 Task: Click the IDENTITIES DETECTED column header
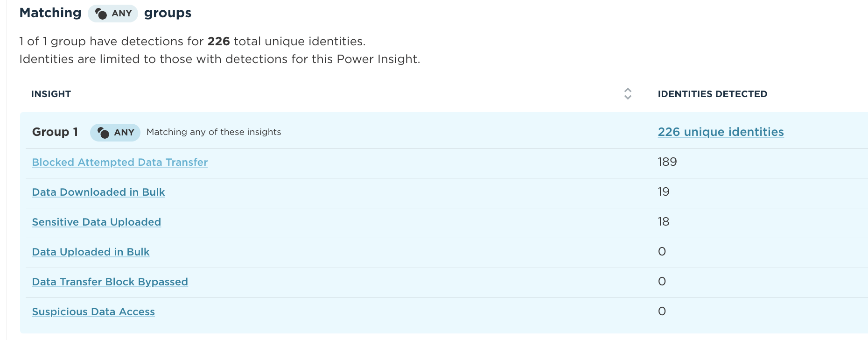pos(713,94)
